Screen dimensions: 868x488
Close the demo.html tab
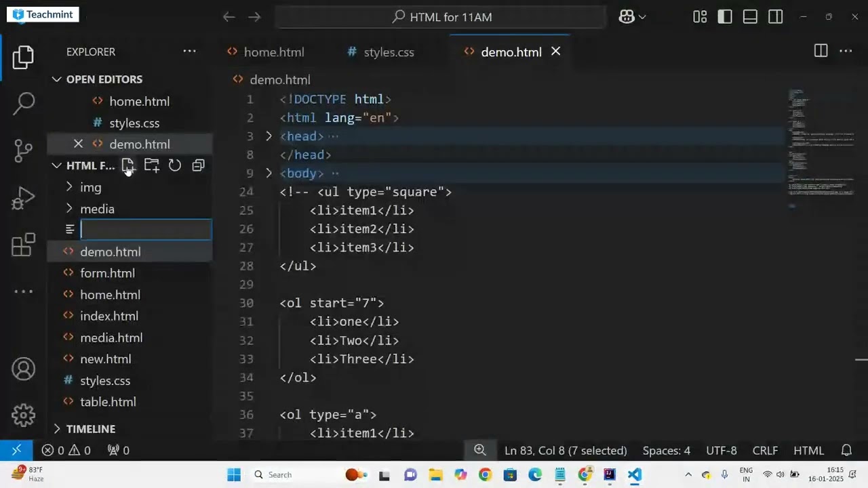[x=555, y=52]
